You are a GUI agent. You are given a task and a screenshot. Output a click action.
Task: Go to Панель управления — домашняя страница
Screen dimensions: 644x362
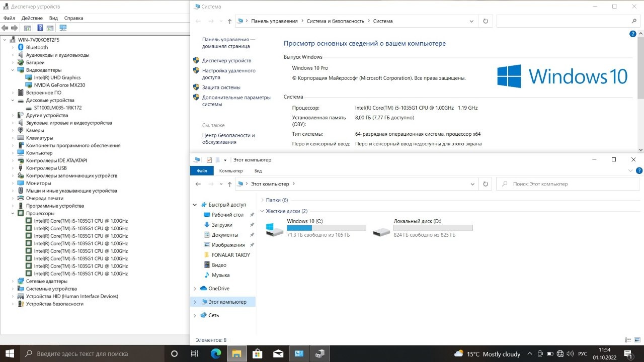228,43
